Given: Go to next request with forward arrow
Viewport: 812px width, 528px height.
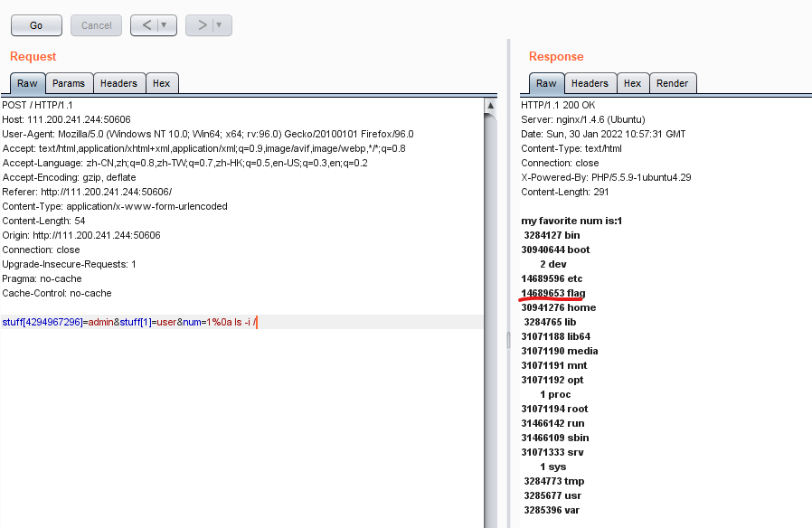Looking at the screenshot, I should pyautogui.click(x=203, y=24).
